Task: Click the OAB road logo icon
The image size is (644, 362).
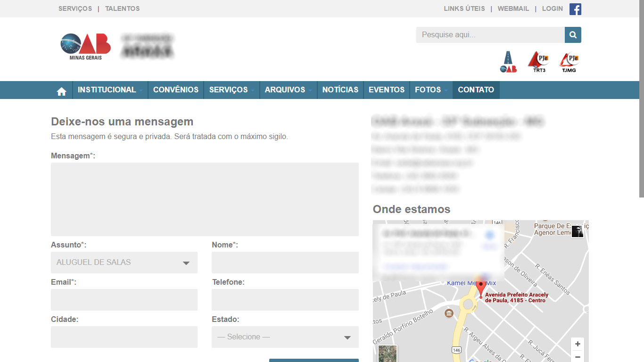Action: tap(508, 62)
